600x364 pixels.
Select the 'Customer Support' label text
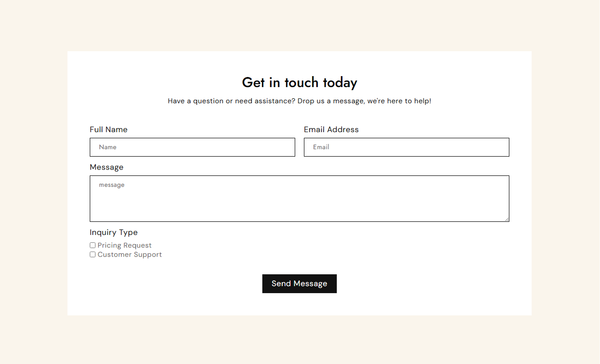click(x=130, y=255)
